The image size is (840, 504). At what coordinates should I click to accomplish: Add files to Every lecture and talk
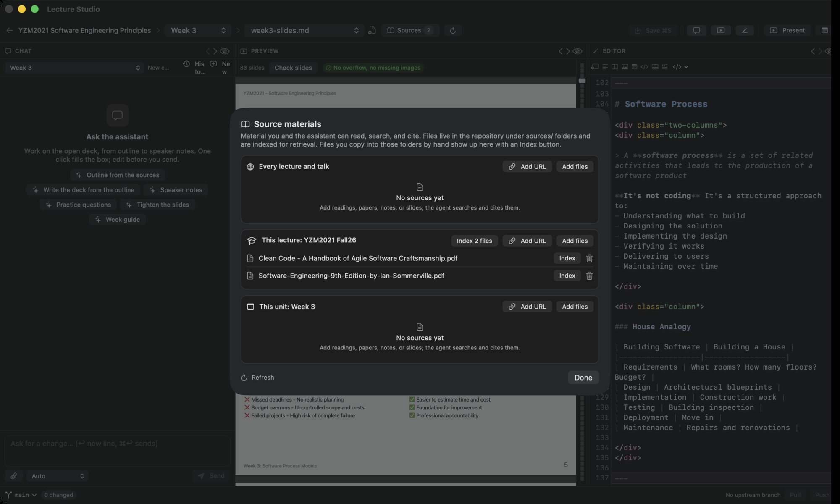point(575,167)
